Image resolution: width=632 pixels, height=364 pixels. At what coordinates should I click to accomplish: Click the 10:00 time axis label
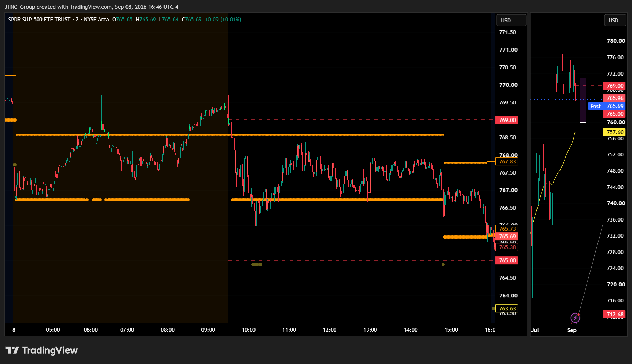(x=249, y=330)
